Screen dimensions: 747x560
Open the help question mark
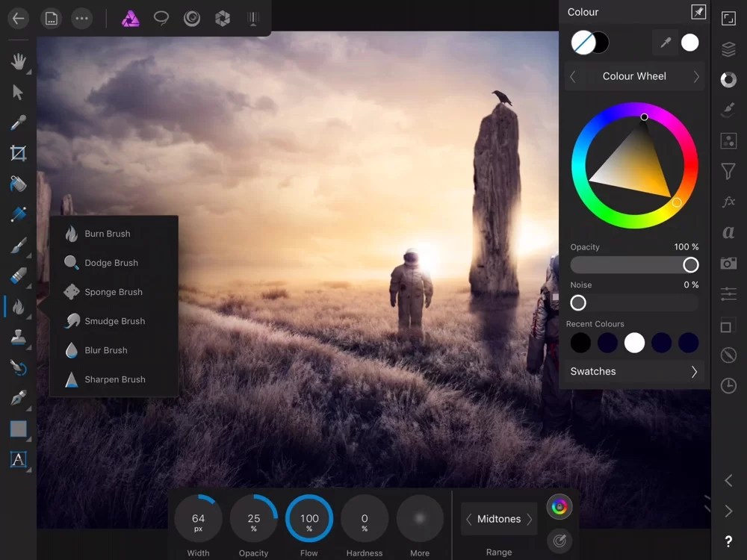pos(728,541)
